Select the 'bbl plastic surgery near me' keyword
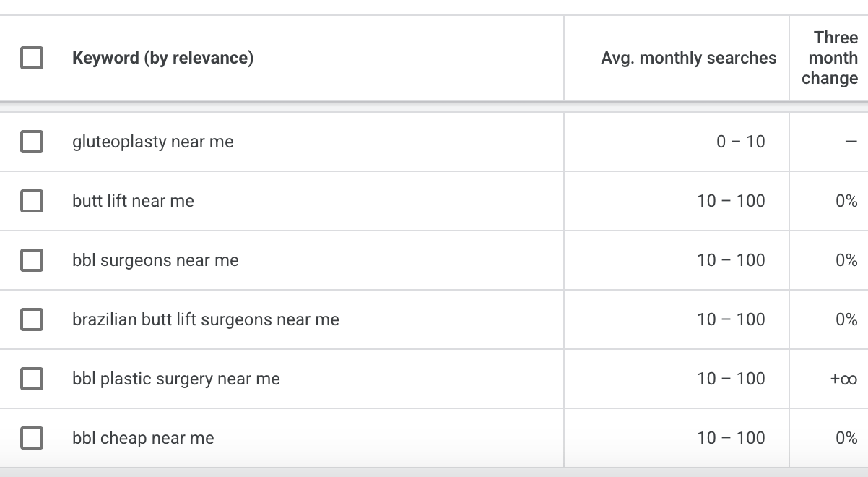This screenshot has height=477, width=868. pyautogui.click(x=176, y=379)
